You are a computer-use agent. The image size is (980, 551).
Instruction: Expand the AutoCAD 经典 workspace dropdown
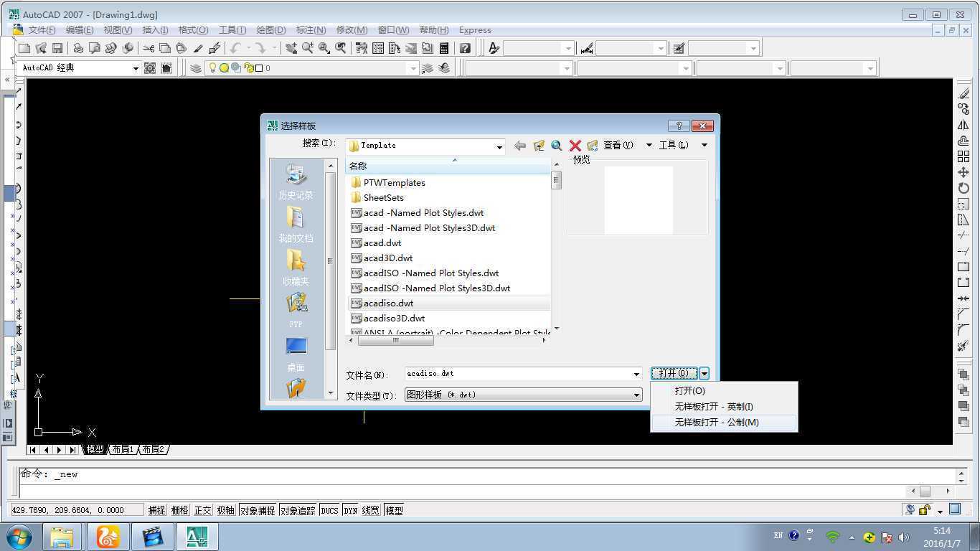(x=135, y=68)
